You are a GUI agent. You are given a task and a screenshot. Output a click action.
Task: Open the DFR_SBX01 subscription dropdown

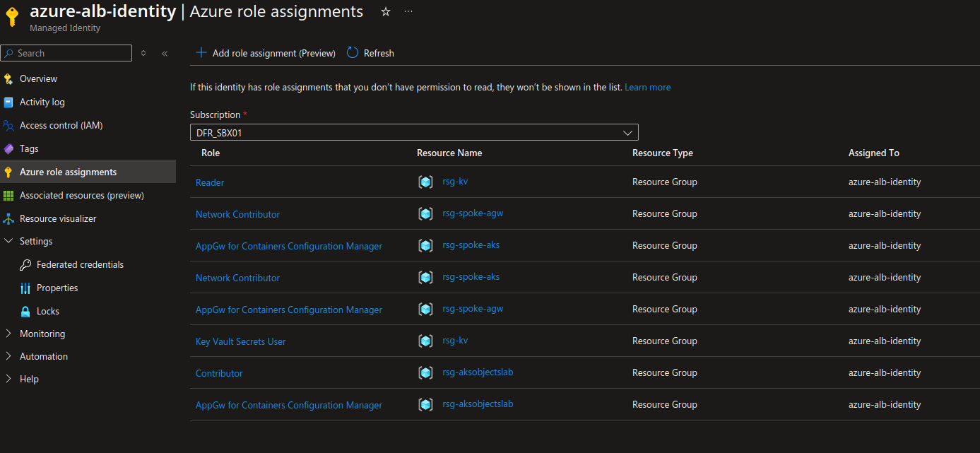coord(414,132)
